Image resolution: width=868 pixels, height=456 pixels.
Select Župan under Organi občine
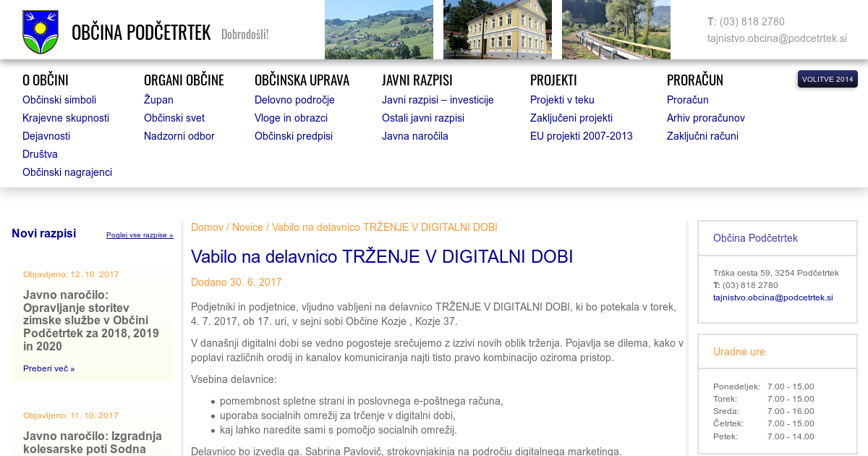point(158,100)
